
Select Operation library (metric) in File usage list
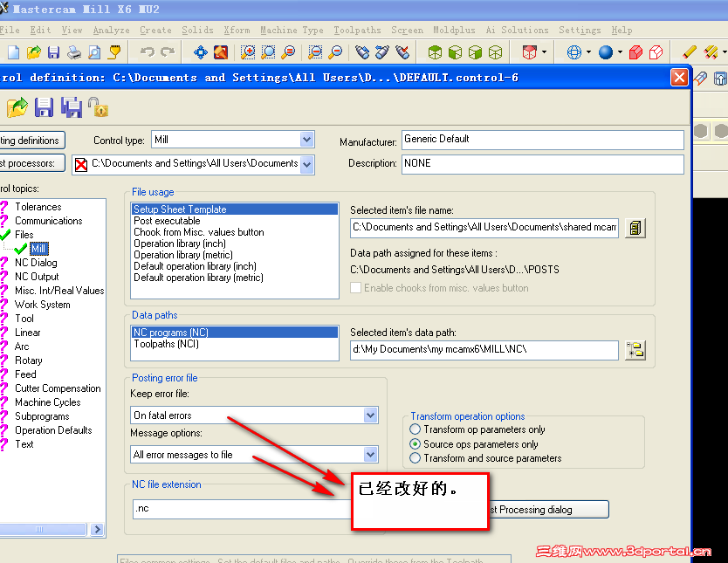tap(183, 255)
